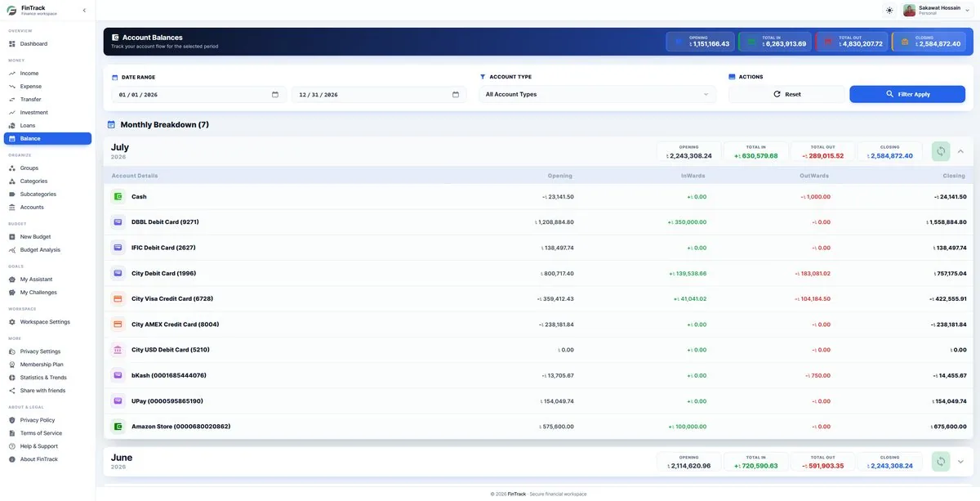This screenshot has width=980, height=501.
Task: Open Workspace Settings
Action: tap(47, 322)
